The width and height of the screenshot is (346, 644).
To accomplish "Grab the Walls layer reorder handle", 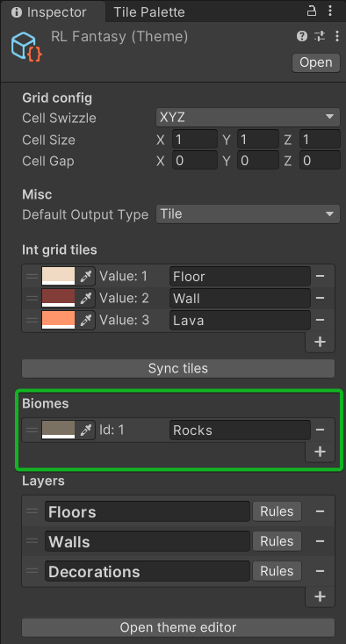I will (x=32, y=541).
